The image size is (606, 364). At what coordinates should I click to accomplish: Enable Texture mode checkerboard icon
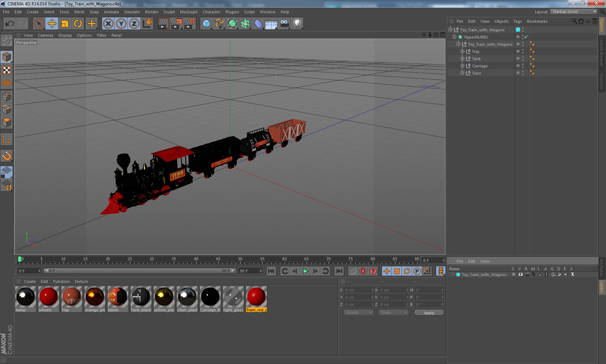pos(7,70)
